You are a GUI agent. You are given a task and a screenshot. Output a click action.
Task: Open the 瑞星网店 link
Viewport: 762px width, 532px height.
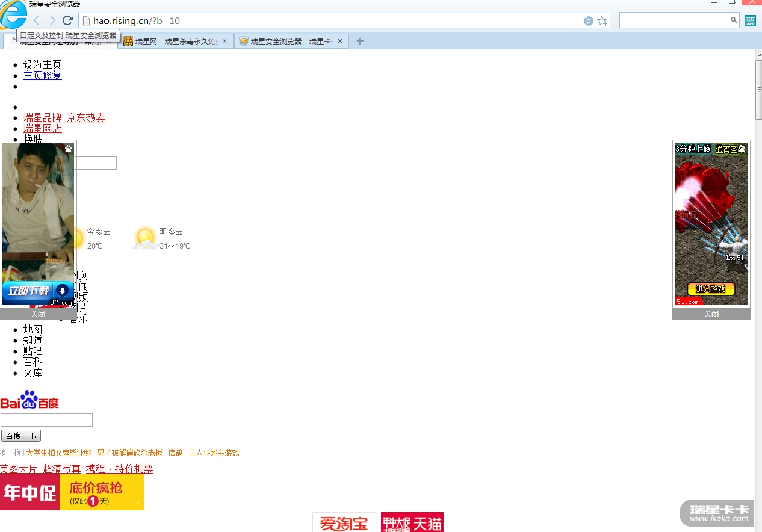(43, 128)
